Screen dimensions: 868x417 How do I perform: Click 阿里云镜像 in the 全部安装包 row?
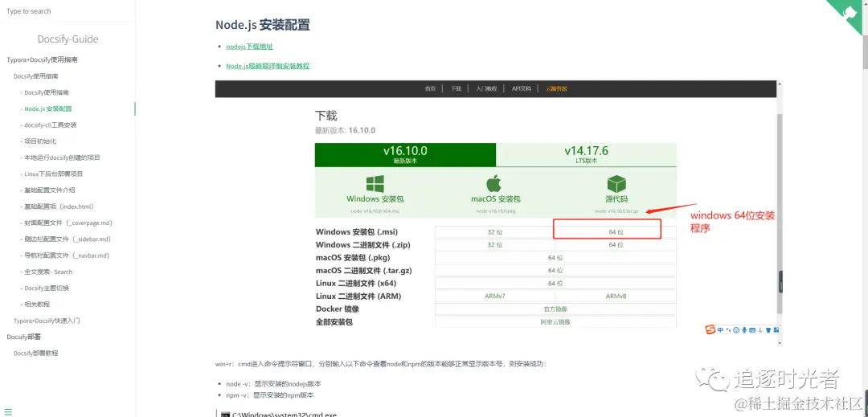click(x=555, y=322)
